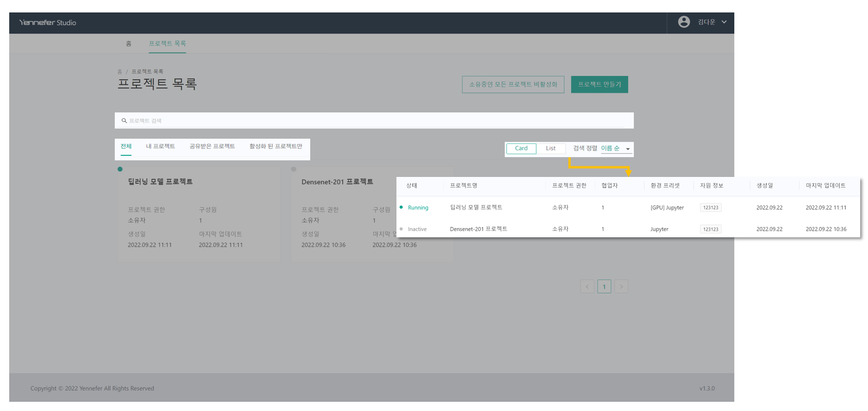The width and height of the screenshot is (868, 411).
Task: Click the 123123 resource badge in Inactive row
Action: (710, 229)
